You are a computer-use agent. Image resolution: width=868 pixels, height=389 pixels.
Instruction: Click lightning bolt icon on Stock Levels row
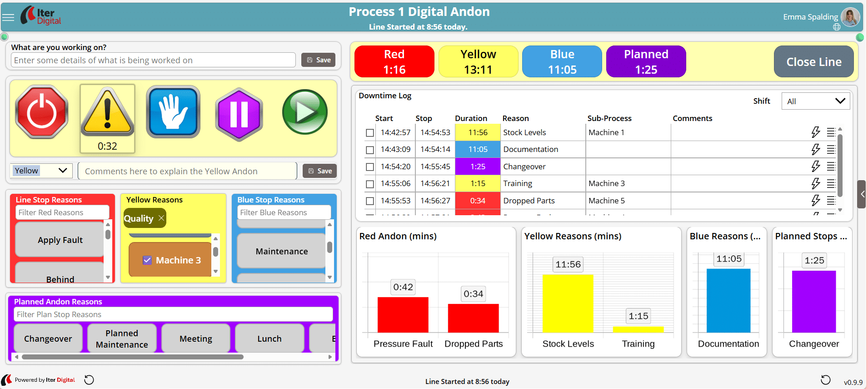[x=816, y=132]
